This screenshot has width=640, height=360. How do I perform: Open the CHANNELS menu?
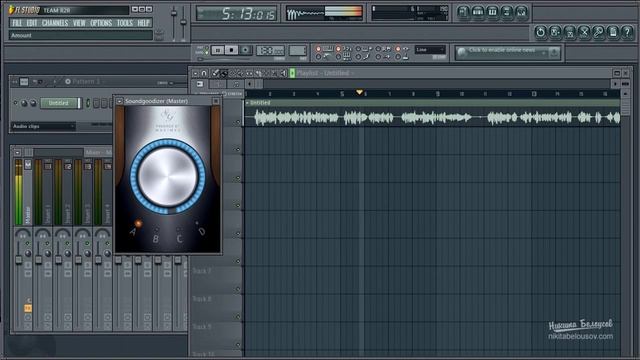tap(55, 23)
